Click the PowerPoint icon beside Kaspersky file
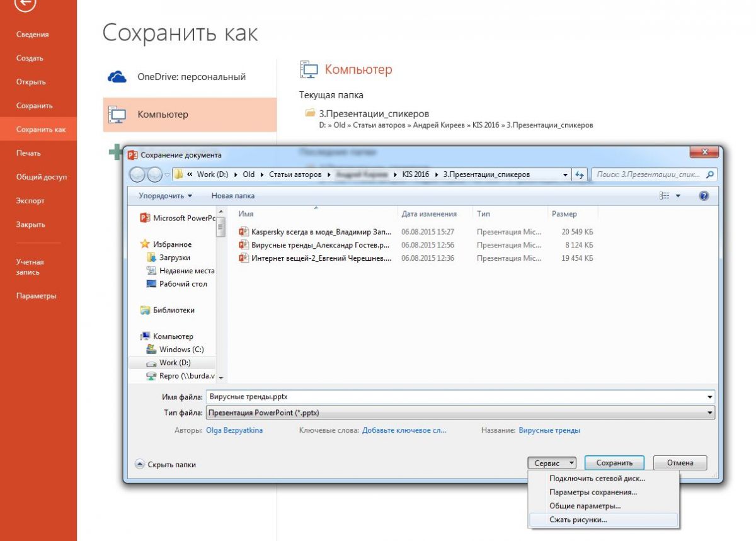Screen dimensions: 756x541 point(244,232)
